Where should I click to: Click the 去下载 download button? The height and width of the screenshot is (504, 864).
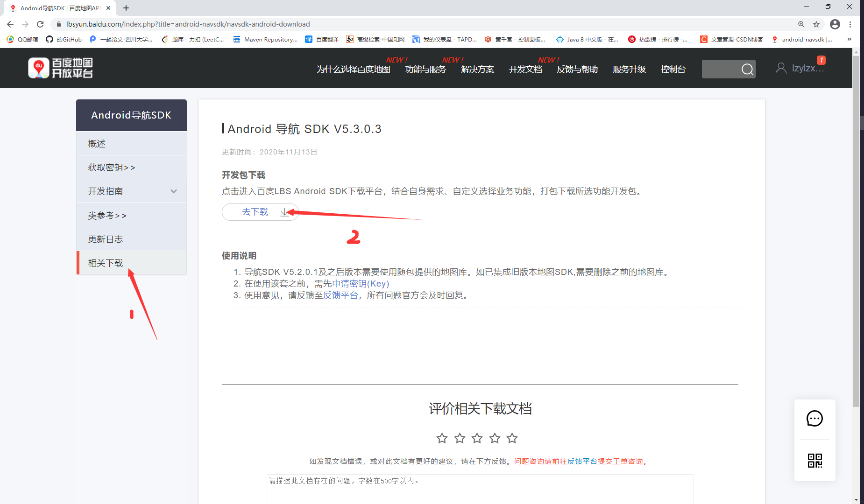(x=260, y=212)
